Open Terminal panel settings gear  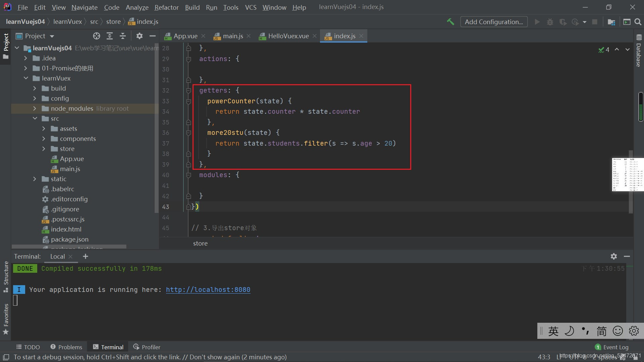(614, 256)
